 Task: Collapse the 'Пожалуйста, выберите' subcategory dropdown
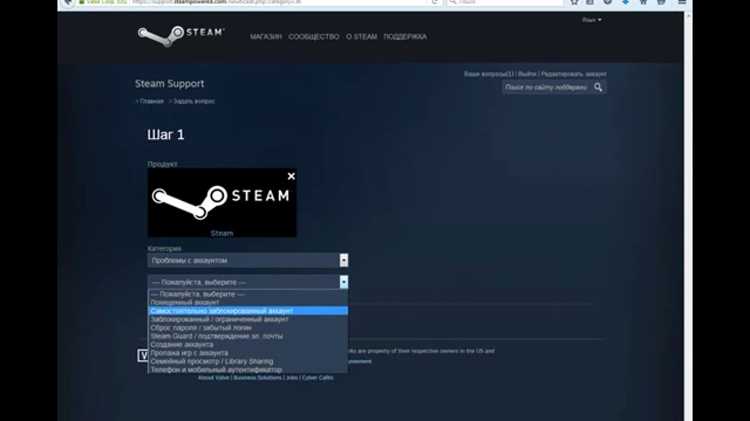pos(248,282)
